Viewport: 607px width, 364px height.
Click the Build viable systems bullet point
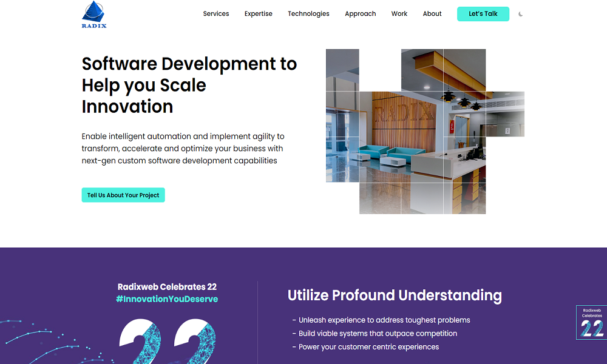coord(378,334)
